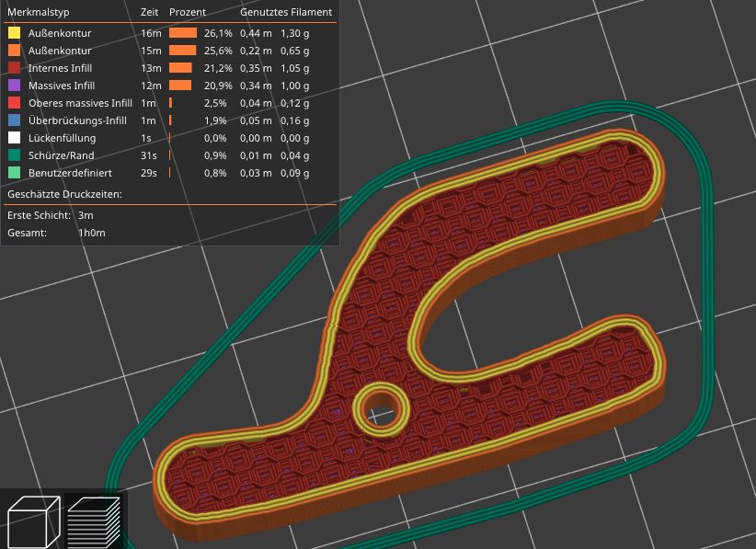Screen dimensions: 756x549
Task: Click the Erste Schicht 3m entry
Action: (x=51, y=215)
